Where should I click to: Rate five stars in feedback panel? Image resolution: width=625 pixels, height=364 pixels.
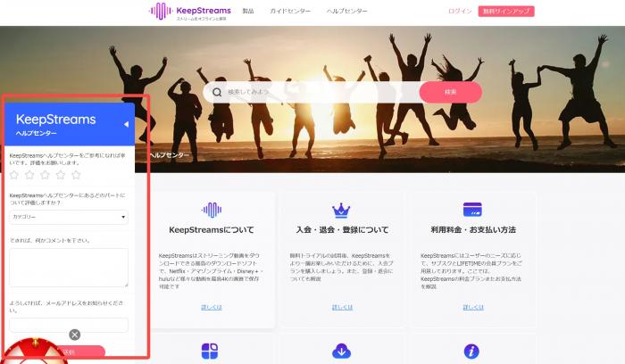pos(76,175)
